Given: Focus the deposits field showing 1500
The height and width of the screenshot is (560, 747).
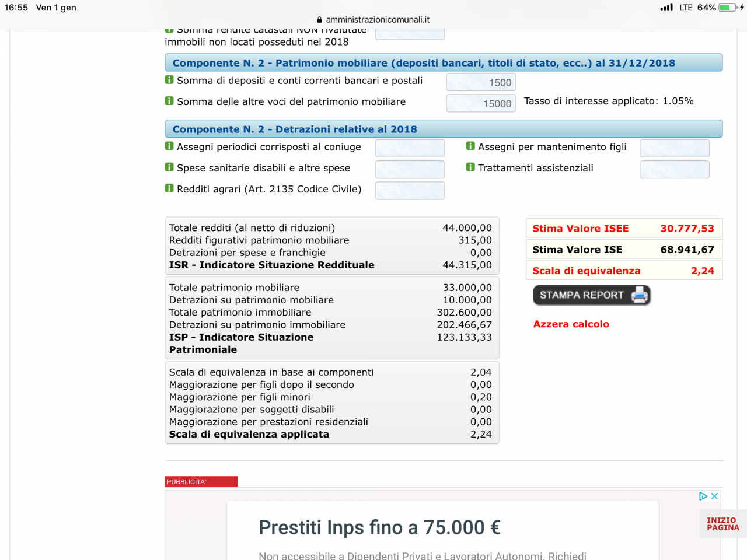Looking at the screenshot, I should (481, 82).
